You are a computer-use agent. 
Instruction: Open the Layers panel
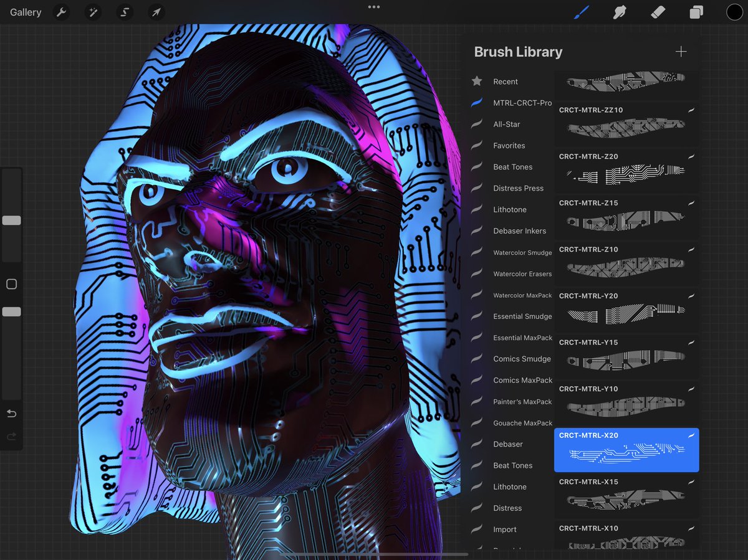pos(696,12)
